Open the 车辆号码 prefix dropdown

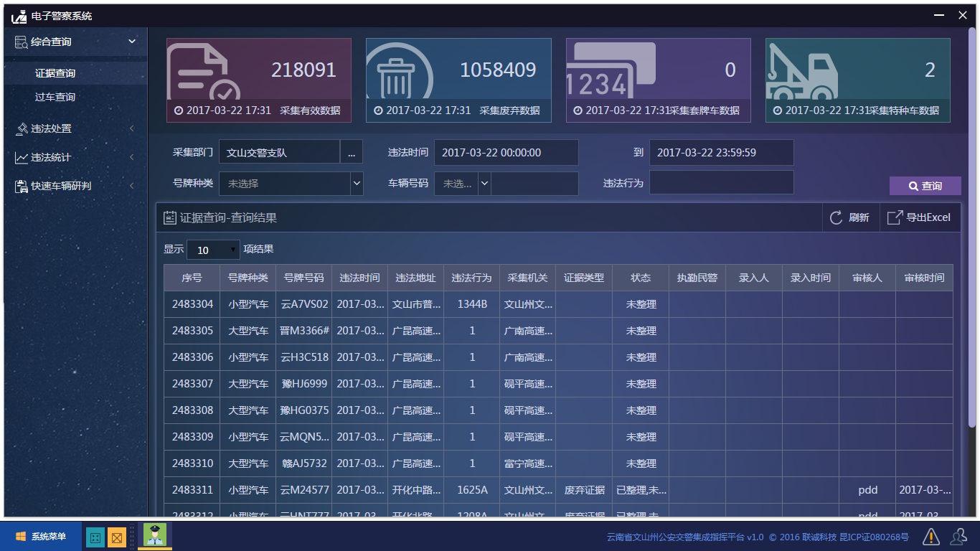coord(484,184)
